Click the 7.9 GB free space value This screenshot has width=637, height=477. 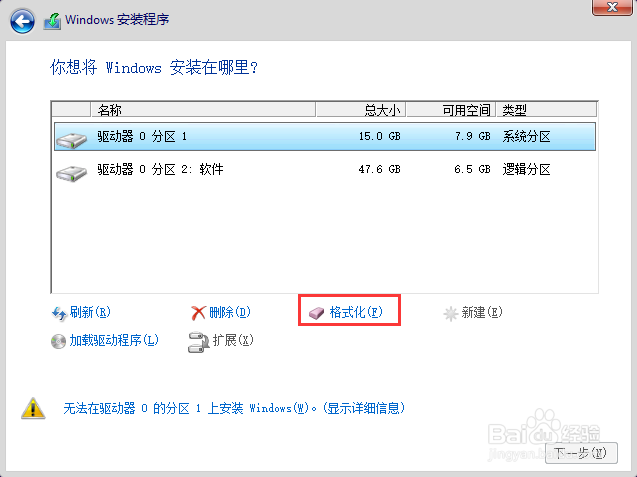pos(472,136)
